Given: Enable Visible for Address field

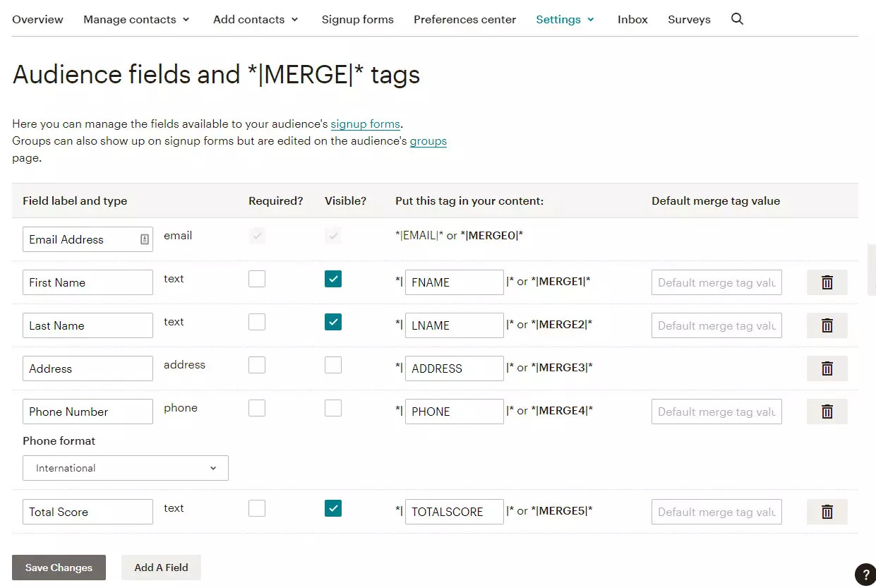Looking at the screenshot, I should 333,365.
